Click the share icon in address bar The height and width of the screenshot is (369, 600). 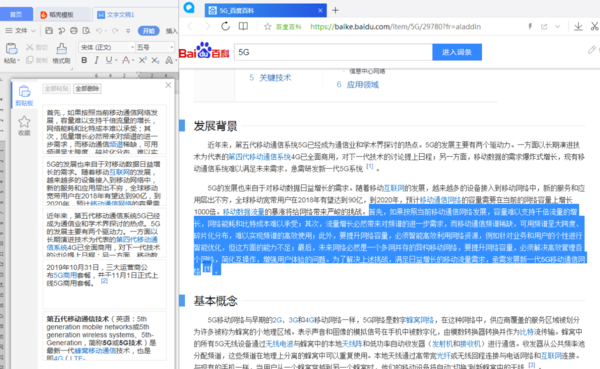pos(544,26)
